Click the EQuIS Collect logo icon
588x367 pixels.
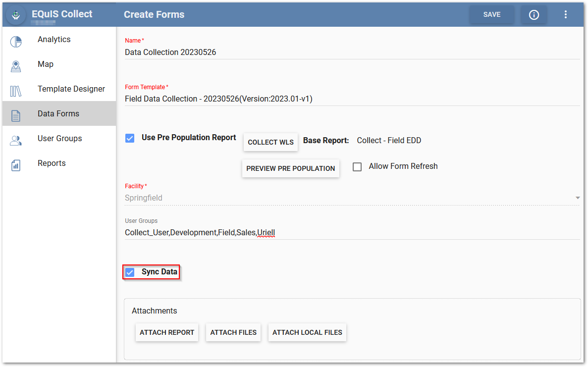(x=16, y=15)
